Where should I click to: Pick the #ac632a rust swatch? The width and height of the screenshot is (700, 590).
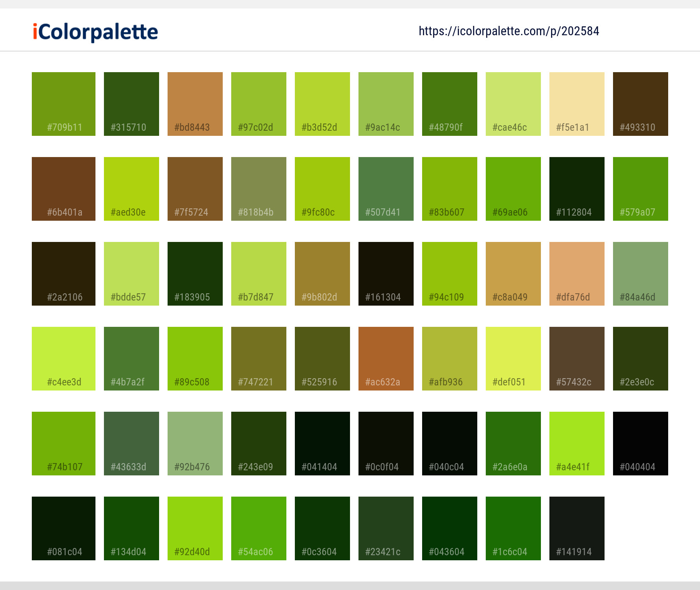(x=386, y=359)
